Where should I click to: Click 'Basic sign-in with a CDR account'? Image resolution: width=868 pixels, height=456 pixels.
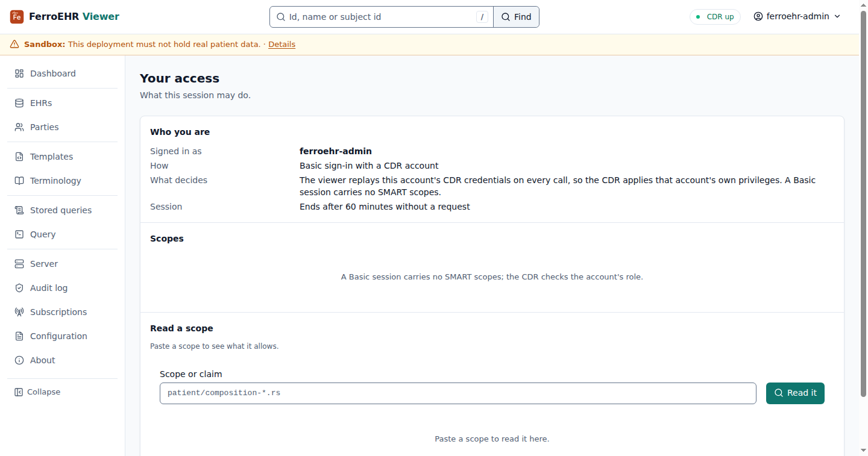coord(369,166)
